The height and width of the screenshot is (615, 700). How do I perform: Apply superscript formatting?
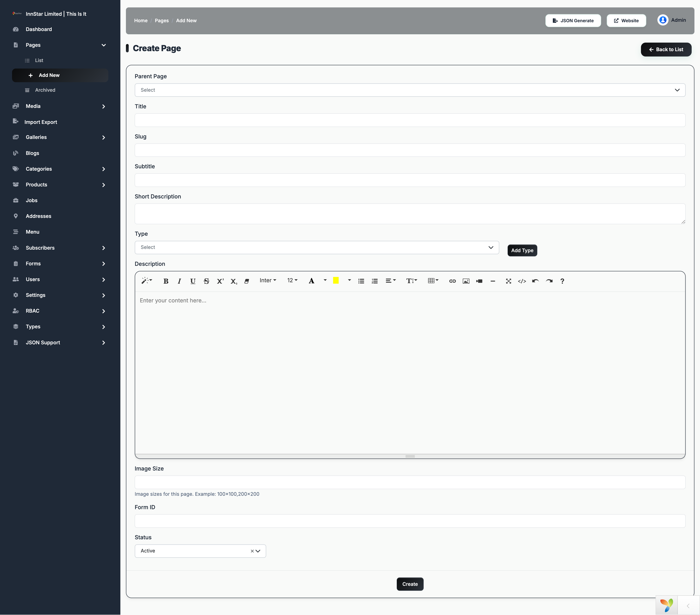[x=220, y=281]
